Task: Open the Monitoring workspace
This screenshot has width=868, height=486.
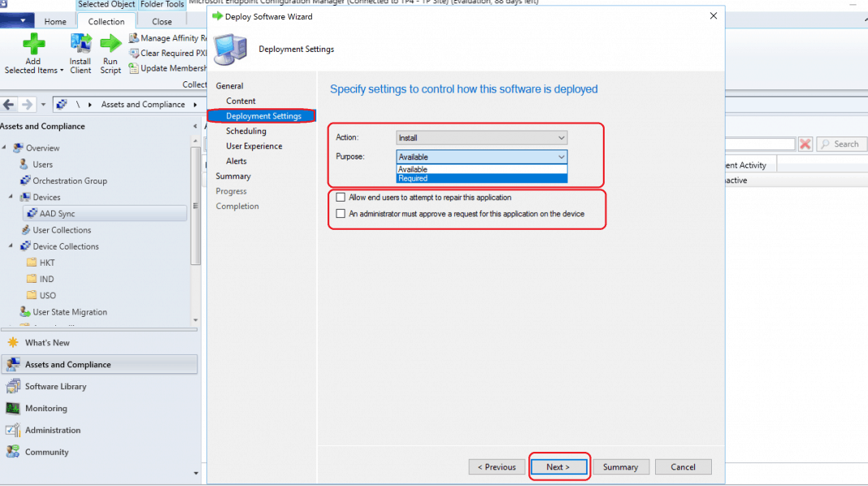Action: click(x=46, y=409)
